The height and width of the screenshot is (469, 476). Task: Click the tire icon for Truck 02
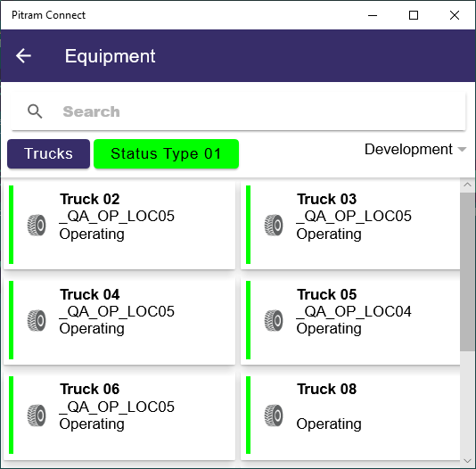37,226
